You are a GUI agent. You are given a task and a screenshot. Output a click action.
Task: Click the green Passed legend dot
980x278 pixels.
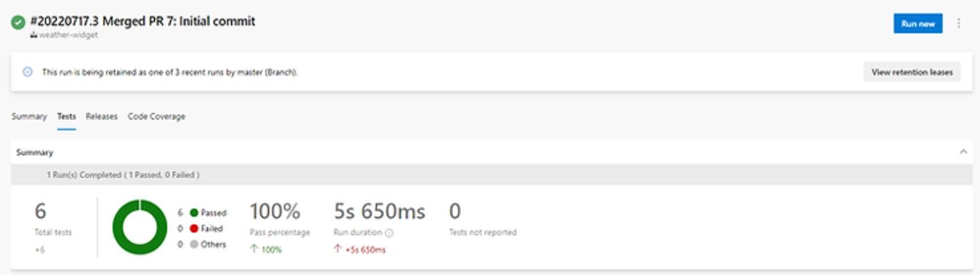[194, 213]
